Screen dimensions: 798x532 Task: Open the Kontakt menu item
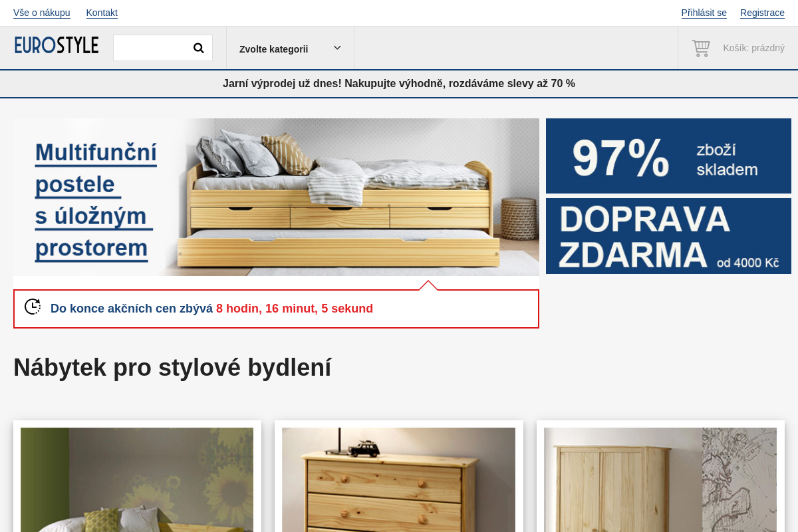[x=101, y=13]
